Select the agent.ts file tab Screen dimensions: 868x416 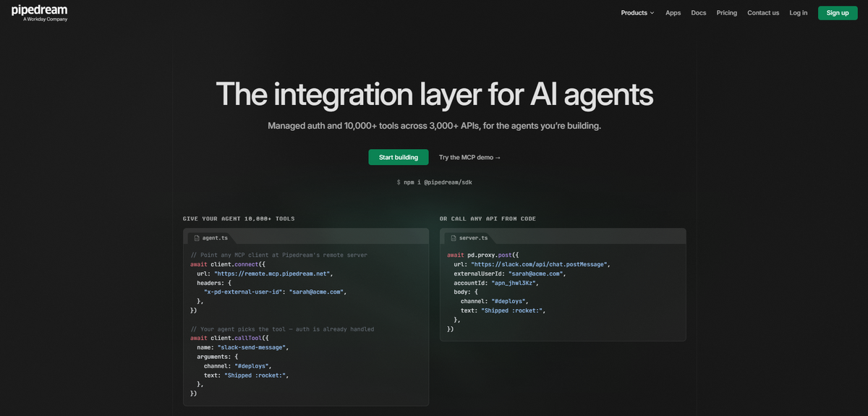(x=210, y=237)
